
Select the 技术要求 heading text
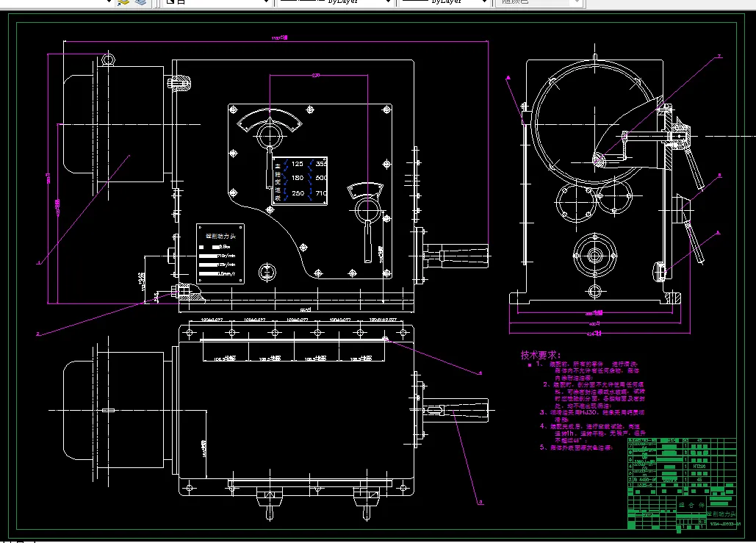click(541, 356)
